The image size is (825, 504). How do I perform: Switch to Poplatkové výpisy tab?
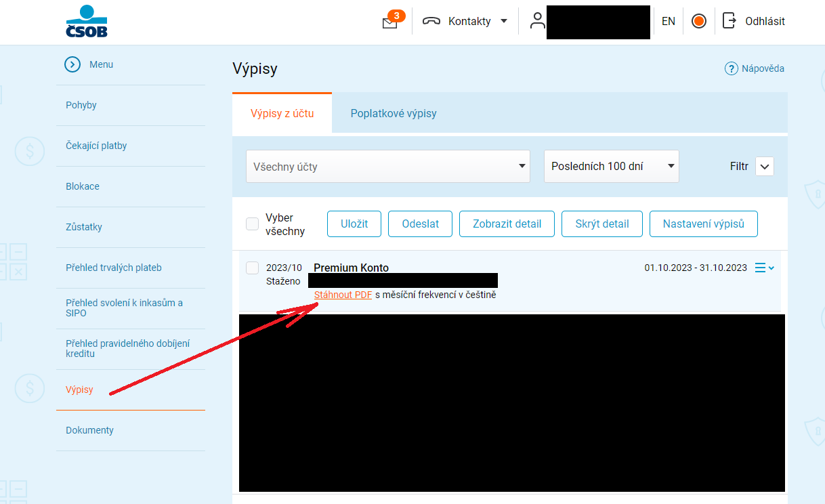394,113
